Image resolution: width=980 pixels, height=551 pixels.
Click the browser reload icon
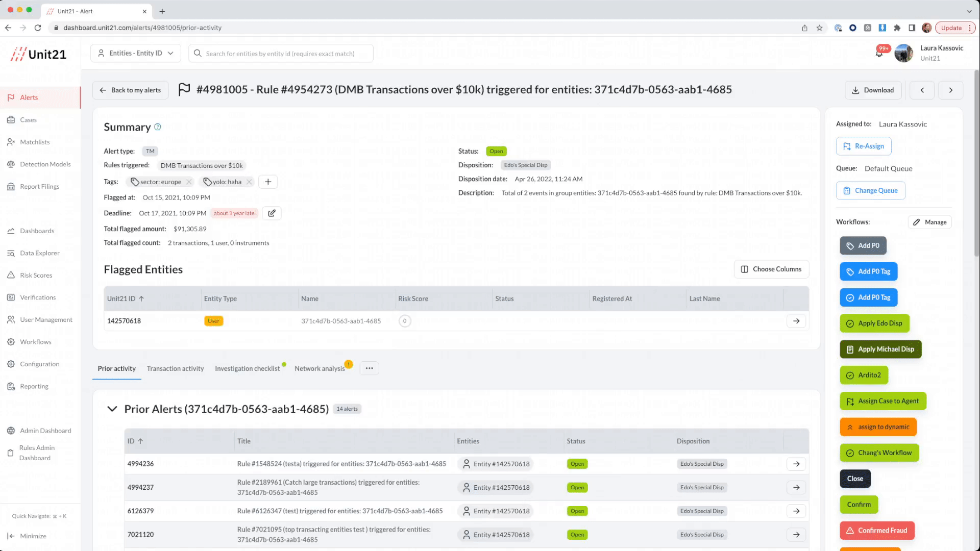point(38,28)
